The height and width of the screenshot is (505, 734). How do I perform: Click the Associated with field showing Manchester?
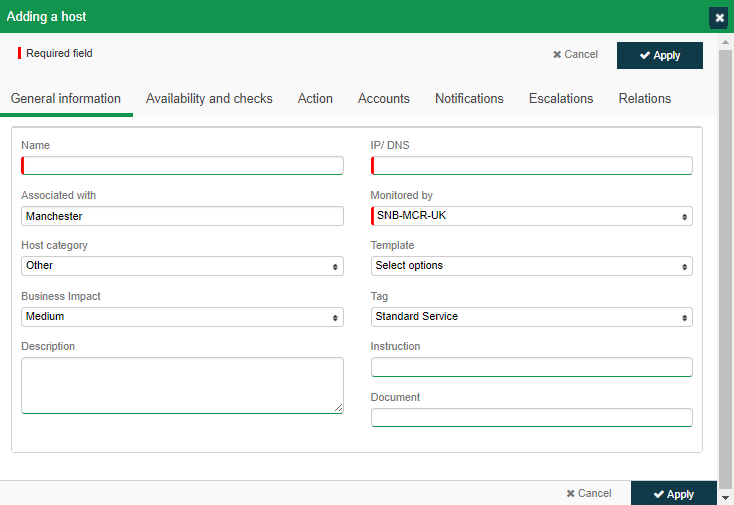pos(182,216)
